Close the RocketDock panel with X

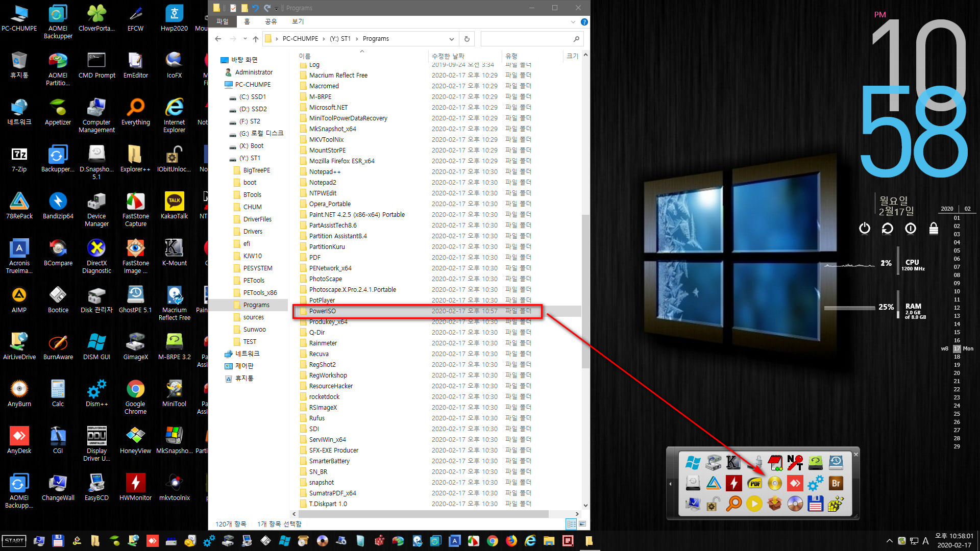(x=856, y=454)
